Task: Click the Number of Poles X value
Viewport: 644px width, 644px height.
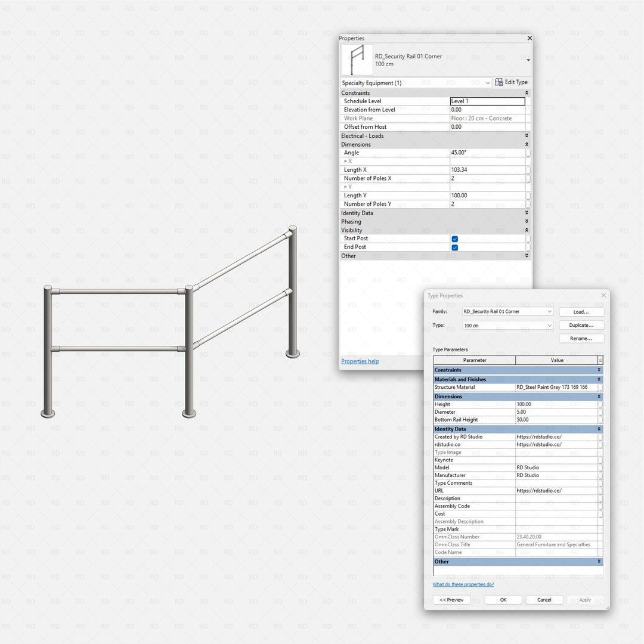Action: point(488,178)
